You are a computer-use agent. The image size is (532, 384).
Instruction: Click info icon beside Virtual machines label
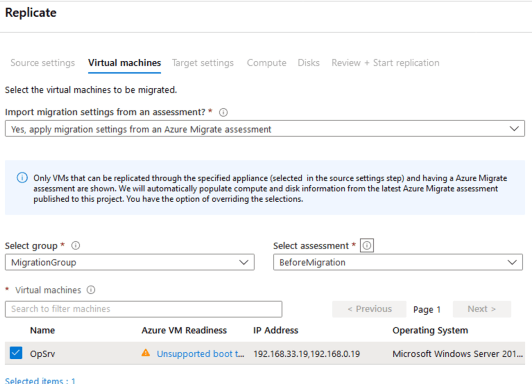(91, 290)
